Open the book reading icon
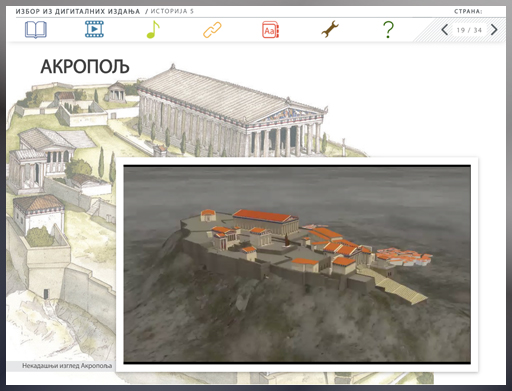Image resolution: width=512 pixels, height=391 pixels. click(36, 30)
